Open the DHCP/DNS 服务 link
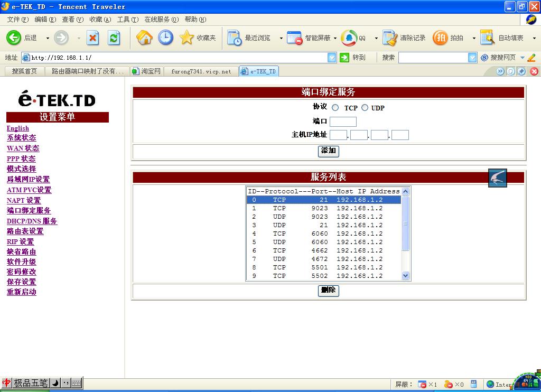 tap(32, 221)
